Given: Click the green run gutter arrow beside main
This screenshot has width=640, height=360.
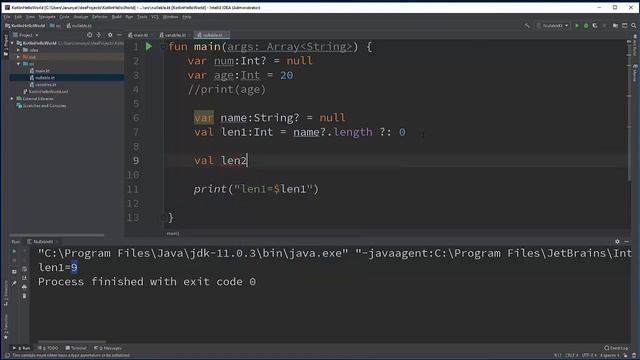Looking at the screenshot, I should click(x=149, y=47).
